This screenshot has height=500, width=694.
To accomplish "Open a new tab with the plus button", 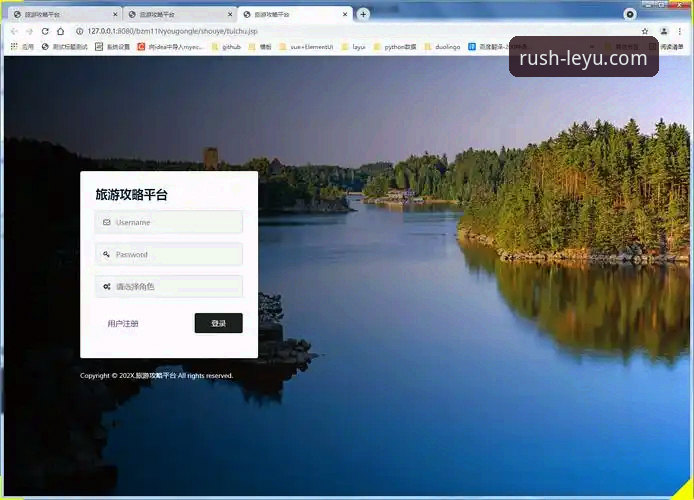I will (x=363, y=14).
